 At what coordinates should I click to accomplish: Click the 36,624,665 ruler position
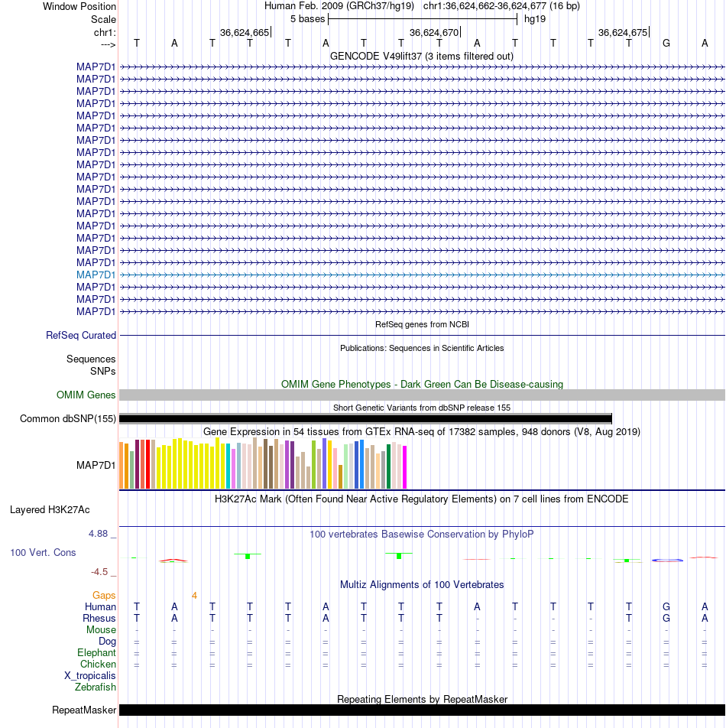pos(245,32)
